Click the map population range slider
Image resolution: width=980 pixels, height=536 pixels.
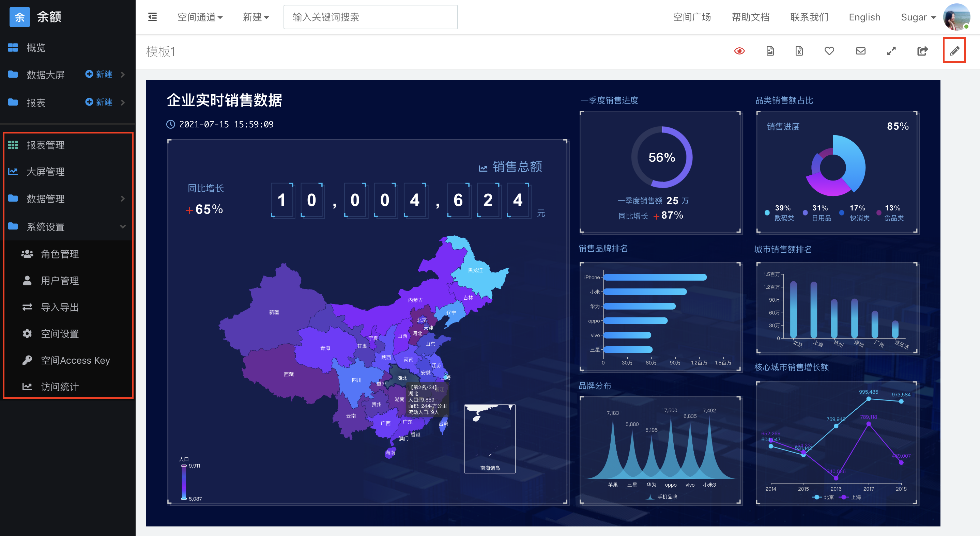(184, 482)
